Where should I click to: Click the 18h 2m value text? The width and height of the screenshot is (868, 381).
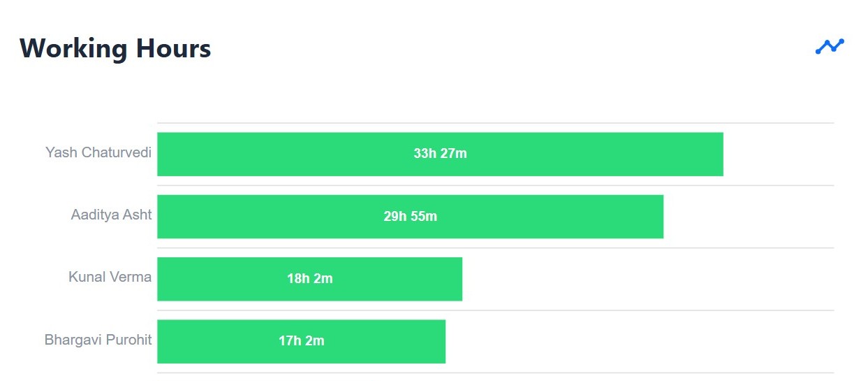pos(309,279)
